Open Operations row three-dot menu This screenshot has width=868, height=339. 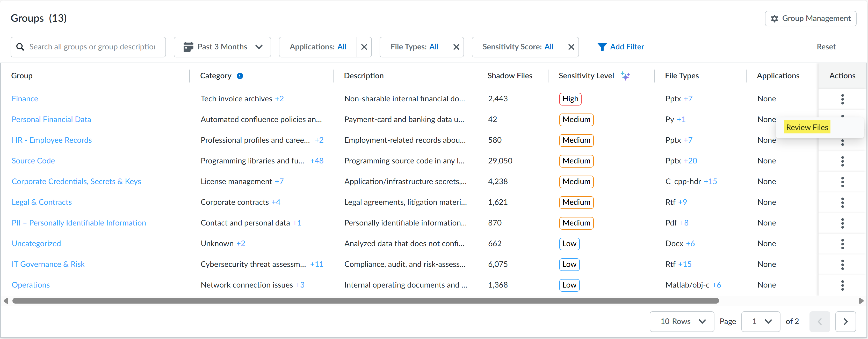click(842, 285)
